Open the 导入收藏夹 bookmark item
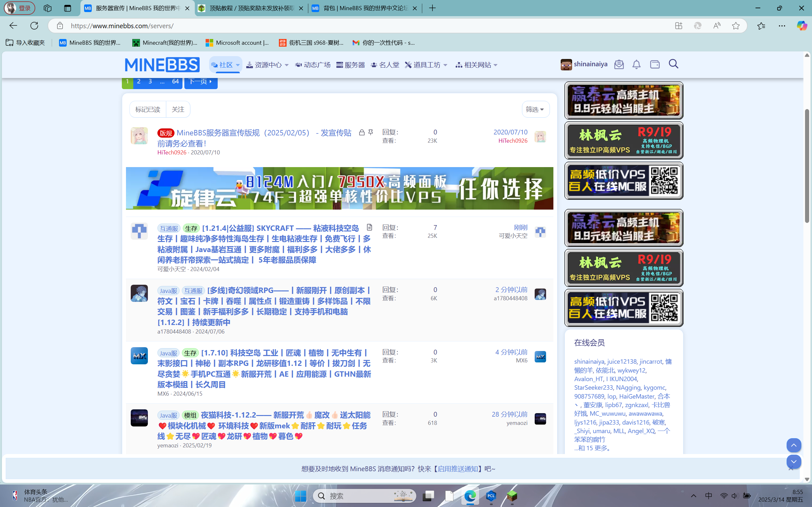This screenshot has height=507, width=812. tap(25, 42)
